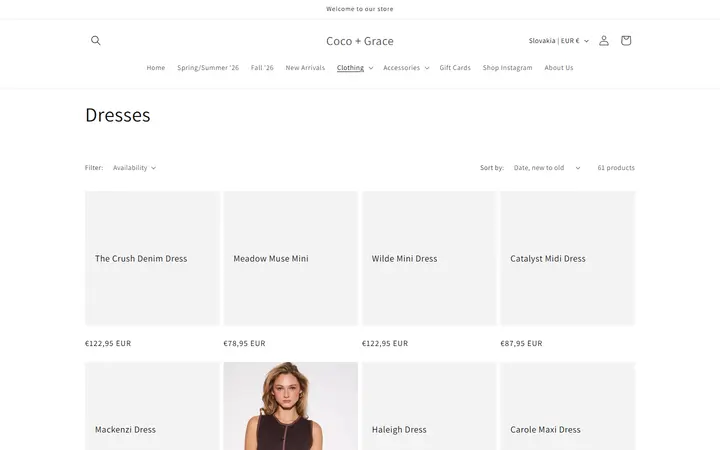Viewport: 720px width, 450px height.
Task: Open Haleigh Dress product
Action: 399,429
